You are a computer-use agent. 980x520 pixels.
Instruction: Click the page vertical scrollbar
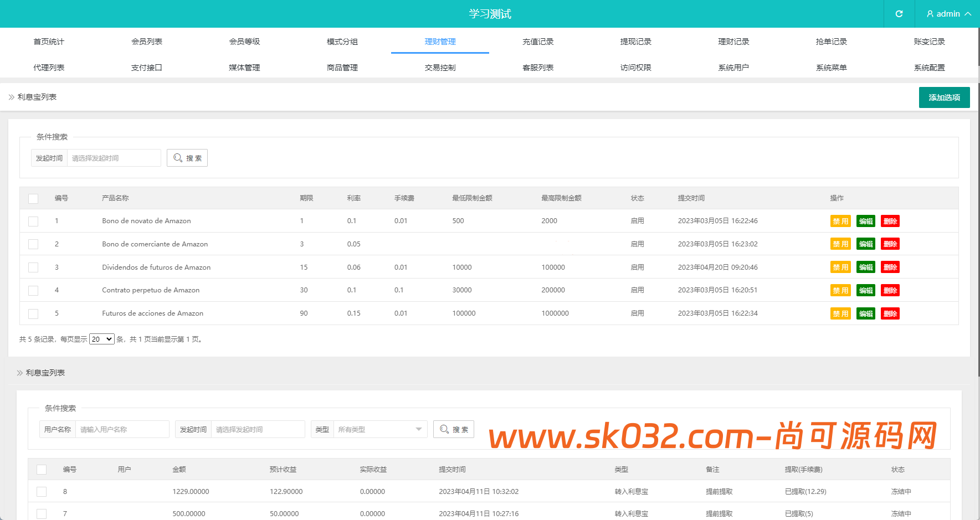[x=977, y=222]
